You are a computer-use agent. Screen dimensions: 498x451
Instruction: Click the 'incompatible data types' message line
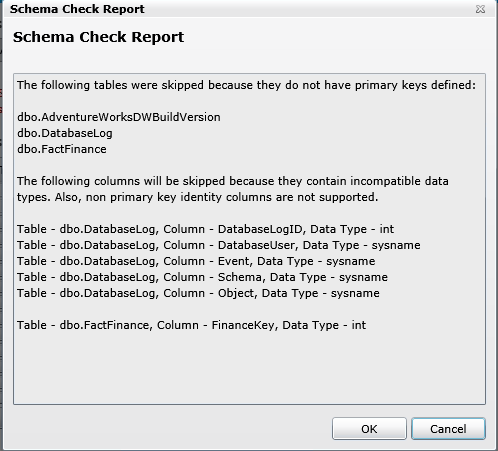click(x=233, y=181)
